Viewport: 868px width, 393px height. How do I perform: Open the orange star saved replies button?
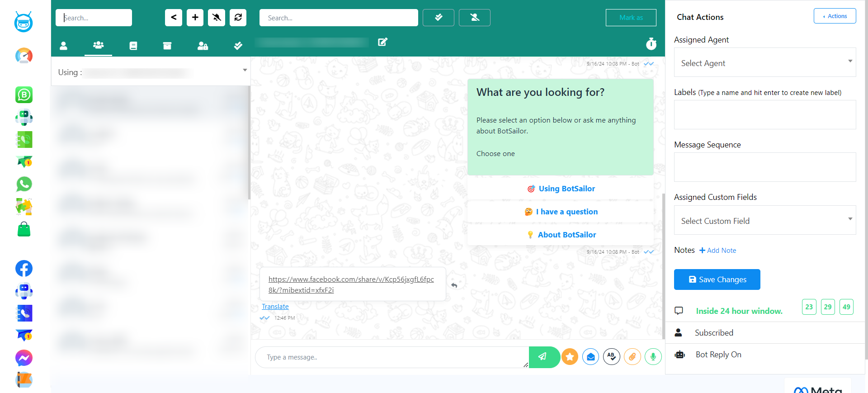coord(570,357)
